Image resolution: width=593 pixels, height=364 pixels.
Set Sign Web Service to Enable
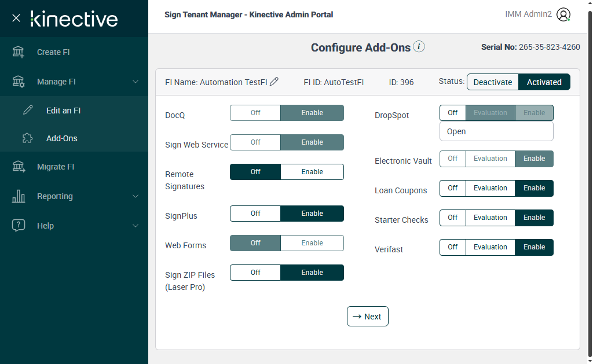pos(312,142)
